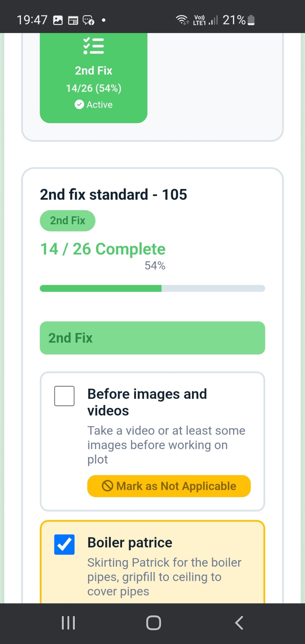Check the Before images and videos checkbox
305x644 pixels.
click(x=64, y=396)
